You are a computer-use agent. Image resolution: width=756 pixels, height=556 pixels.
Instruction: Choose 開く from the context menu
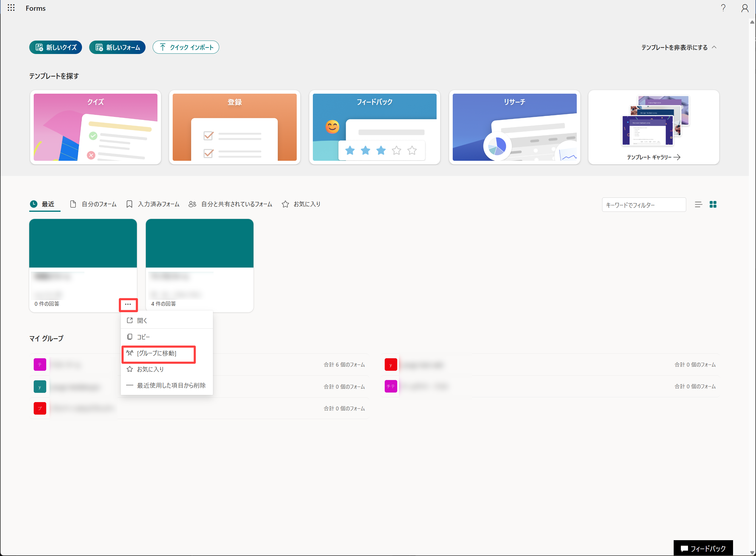[x=167, y=320]
